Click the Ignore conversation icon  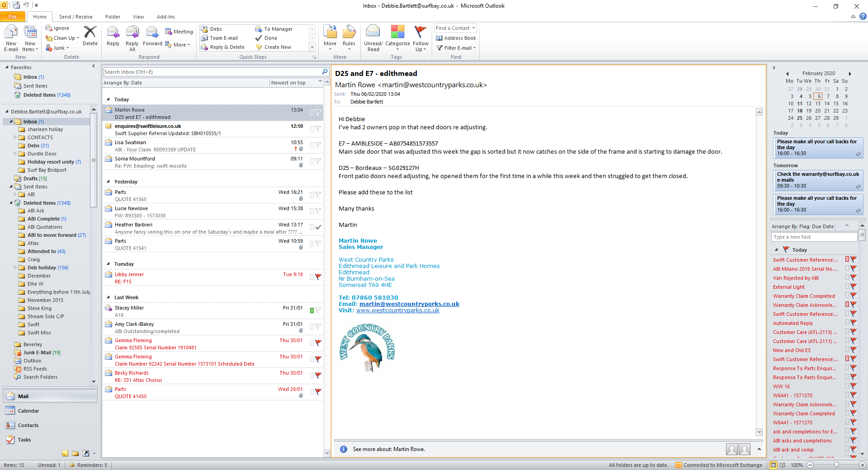49,28
